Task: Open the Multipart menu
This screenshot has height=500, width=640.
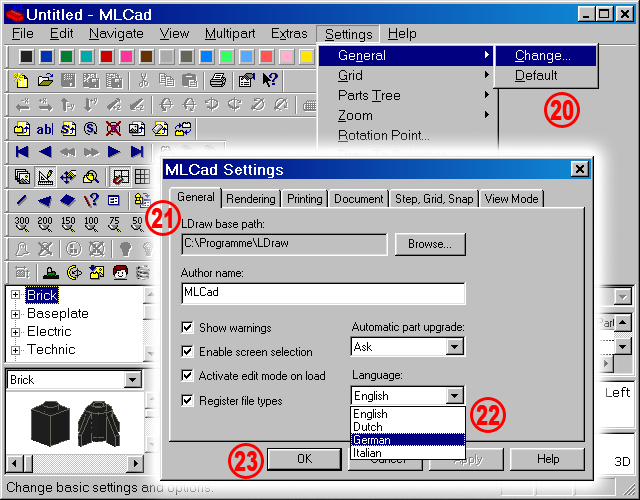Action: tap(230, 33)
